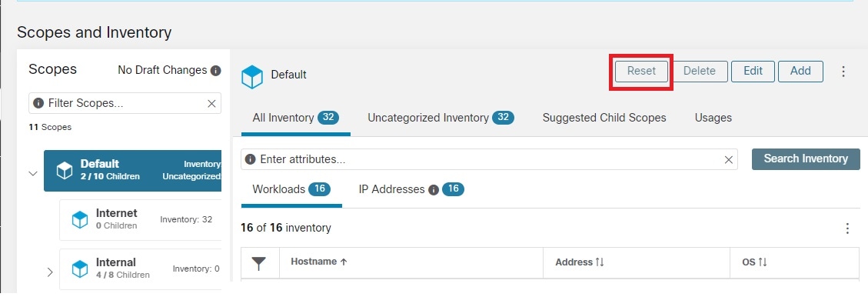The width and height of the screenshot is (868, 297).
Task: Click the Reset button
Action: (641, 71)
